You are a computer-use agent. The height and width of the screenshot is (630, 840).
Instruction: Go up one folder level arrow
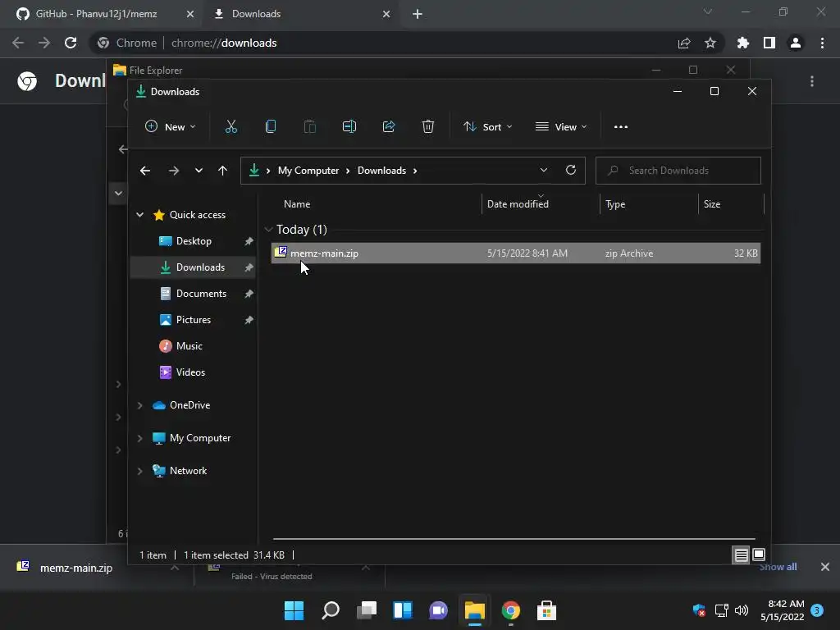tap(223, 171)
